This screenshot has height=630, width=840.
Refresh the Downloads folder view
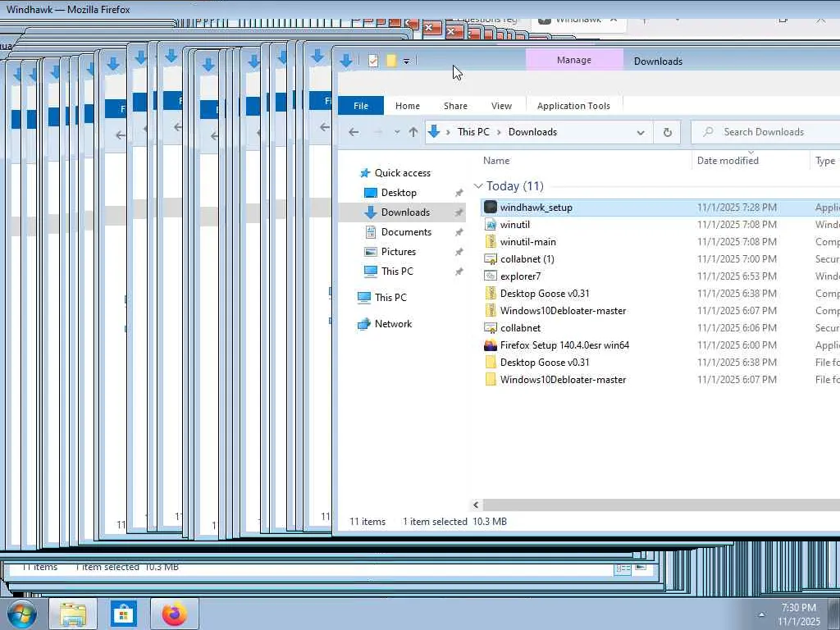[667, 132]
